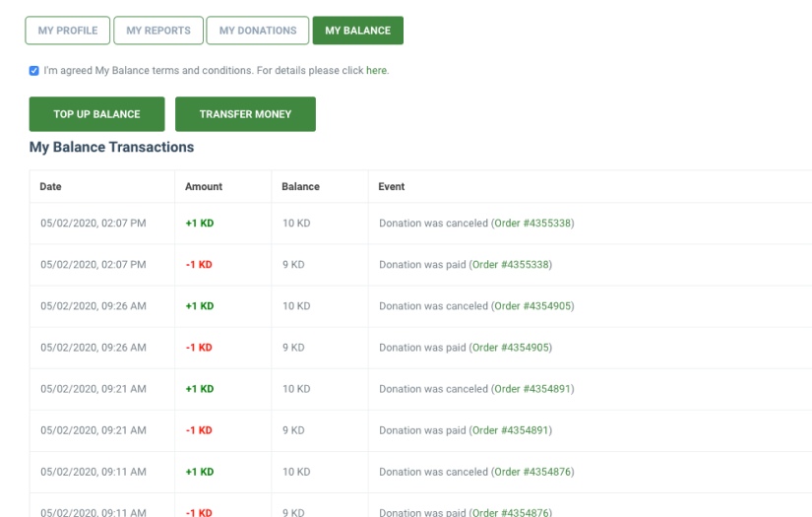Open canceled Order #4355338 link
This screenshot has width=812, height=517.
click(532, 224)
